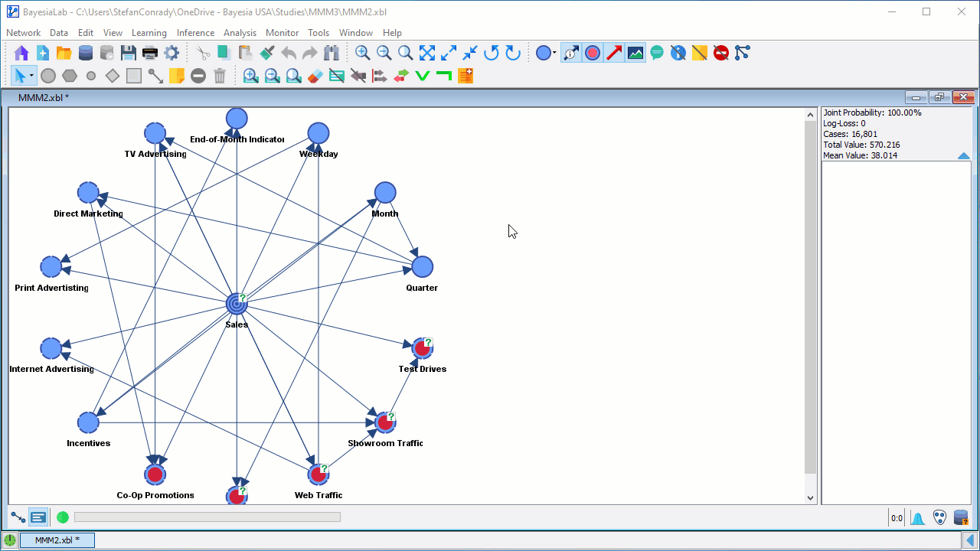Click the yellow note creation tool

tap(177, 76)
